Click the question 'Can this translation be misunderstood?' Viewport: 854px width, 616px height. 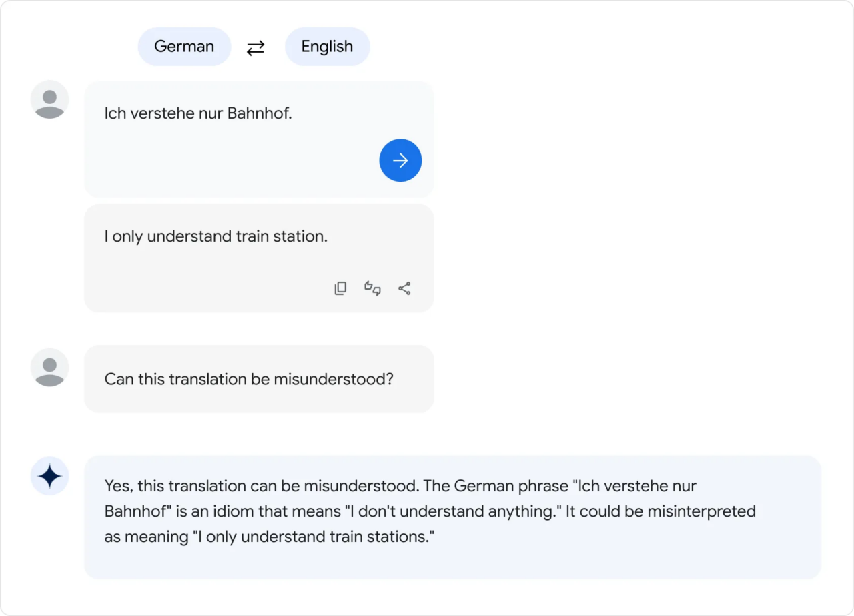248,379
